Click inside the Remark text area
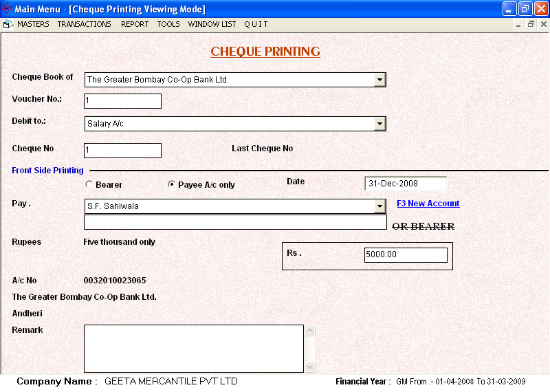This screenshot has height=392, width=550. 194,349
